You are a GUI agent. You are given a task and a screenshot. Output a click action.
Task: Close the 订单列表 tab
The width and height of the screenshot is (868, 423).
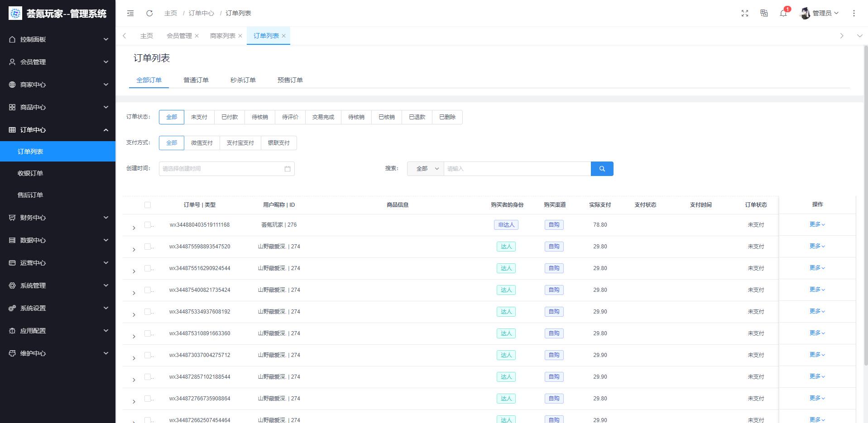(284, 36)
